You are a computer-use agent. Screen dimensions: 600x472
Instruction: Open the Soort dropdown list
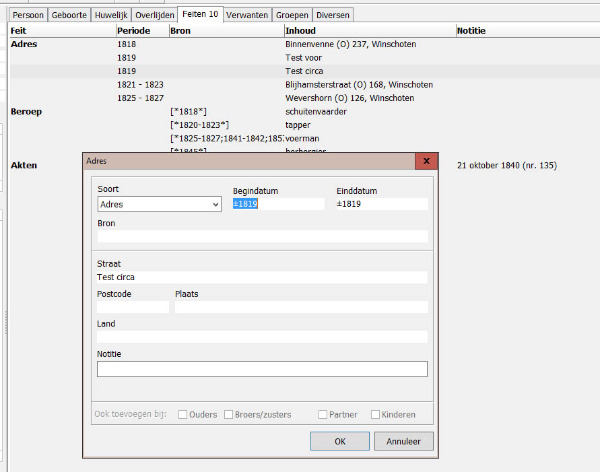click(x=214, y=204)
